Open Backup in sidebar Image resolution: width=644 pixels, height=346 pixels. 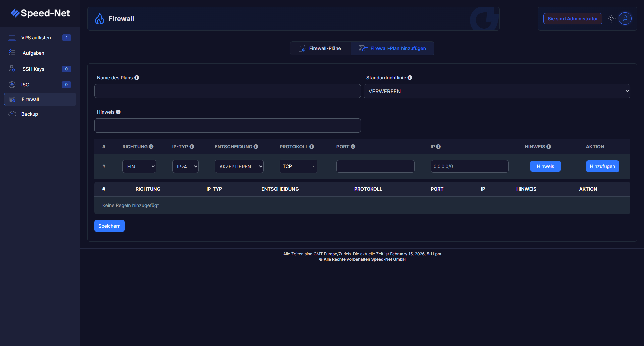point(40,114)
